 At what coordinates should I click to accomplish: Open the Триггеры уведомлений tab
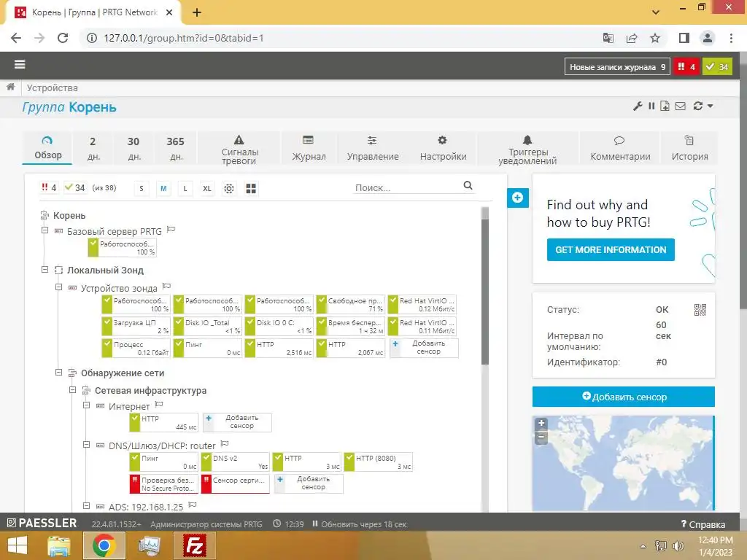pyautogui.click(x=527, y=148)
